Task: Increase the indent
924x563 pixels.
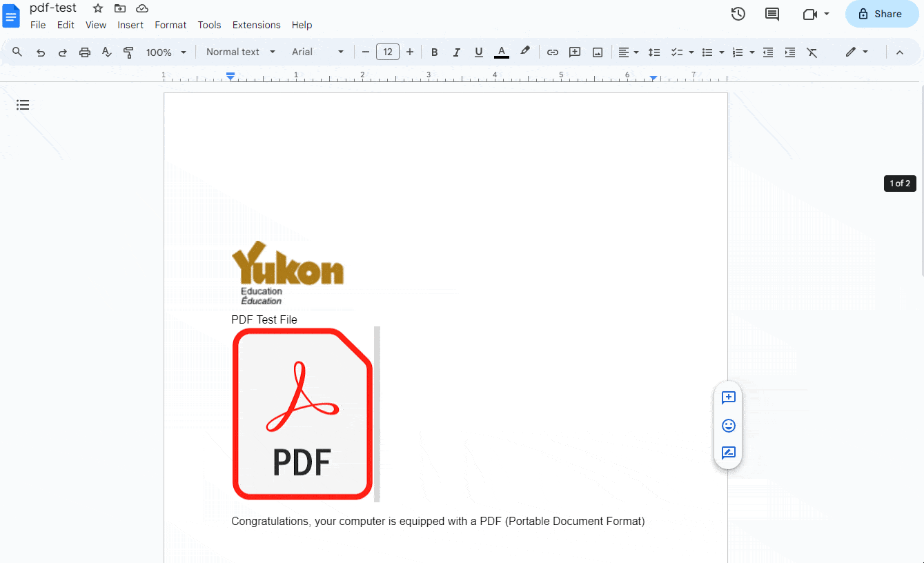Action: tap(790, 52)
